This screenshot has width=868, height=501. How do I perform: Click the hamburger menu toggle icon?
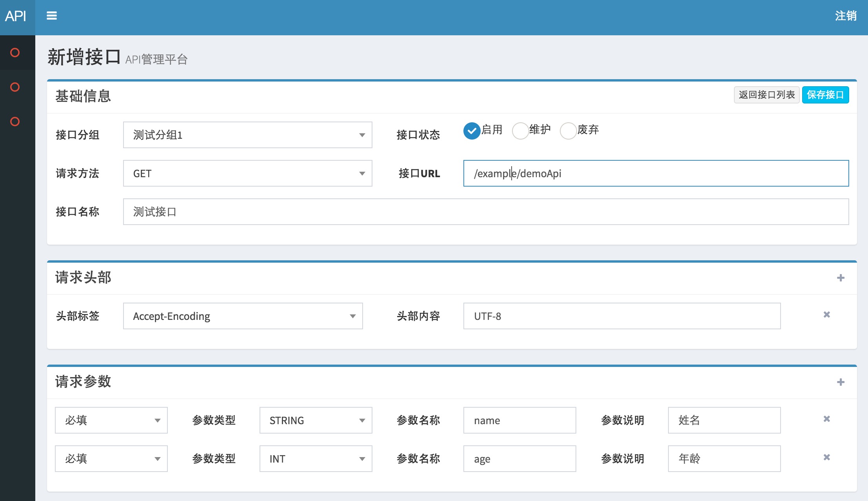52,16
